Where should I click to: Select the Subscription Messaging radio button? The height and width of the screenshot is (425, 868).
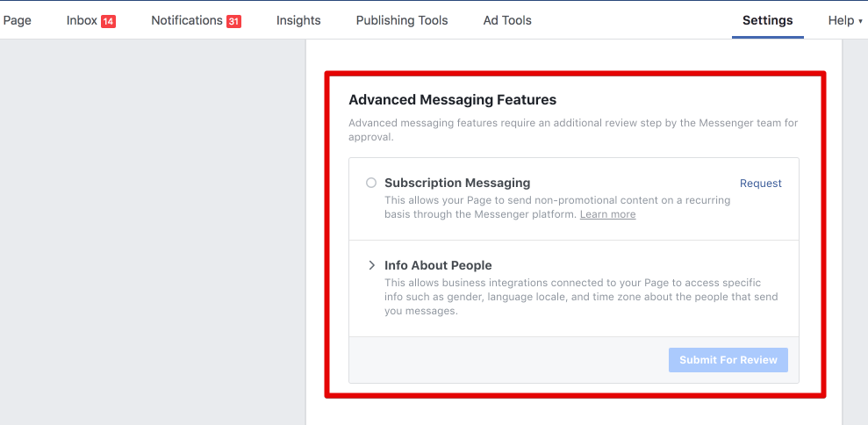(371, 183)
